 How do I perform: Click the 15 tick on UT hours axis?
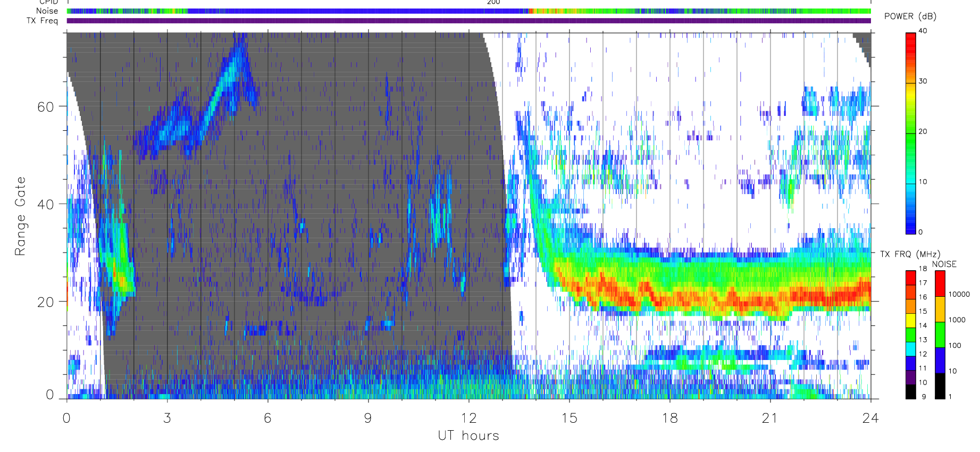click(x=569, y=418)
